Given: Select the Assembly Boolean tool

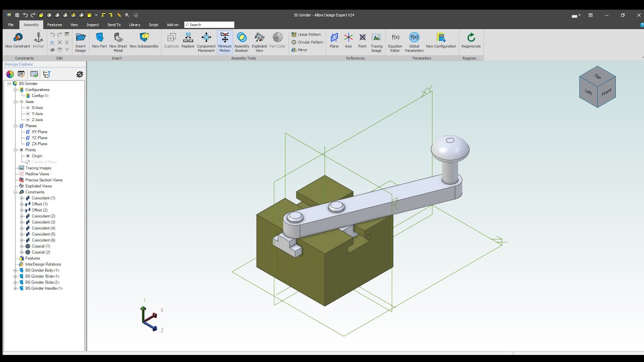Looking at the screenshot, I should coord(242,42).
